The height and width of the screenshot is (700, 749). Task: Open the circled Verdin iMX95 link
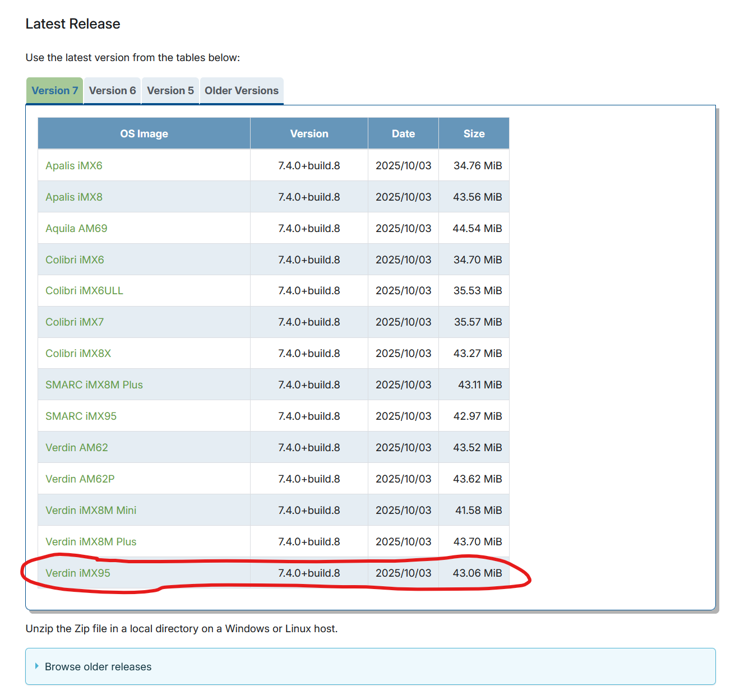tap(77, 573)
